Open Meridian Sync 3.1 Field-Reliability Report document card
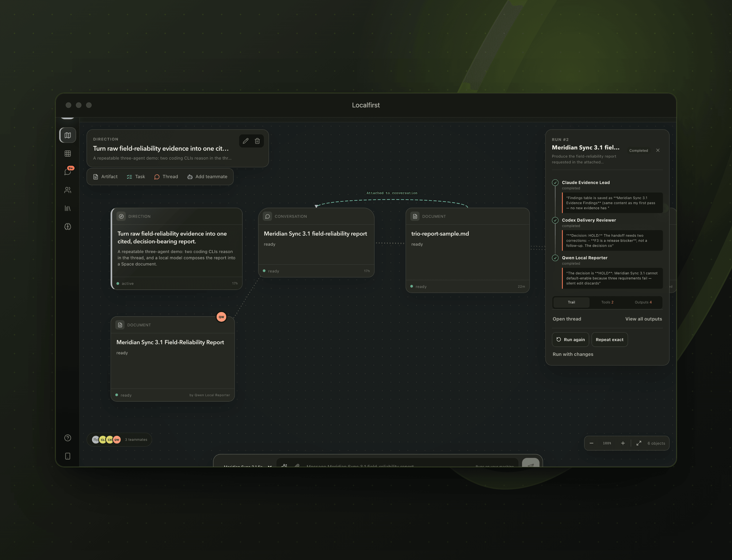This screenshot has height=560, width=732. click(173, 359)
